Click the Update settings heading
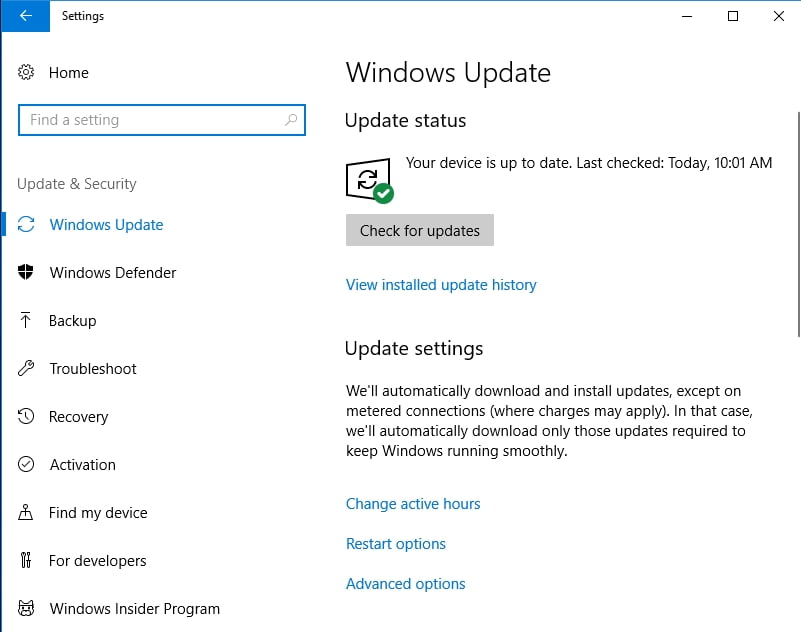801x632 pixels. tap(414, 348)
